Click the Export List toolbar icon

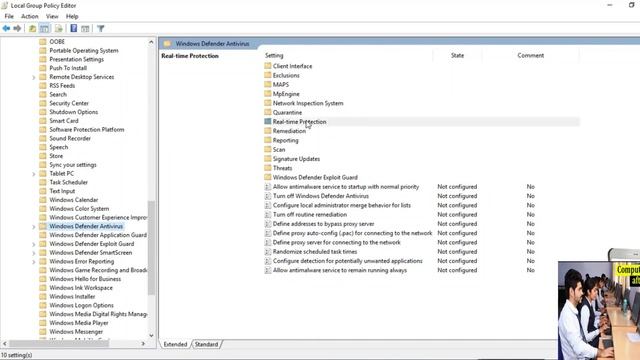(59, 28)
